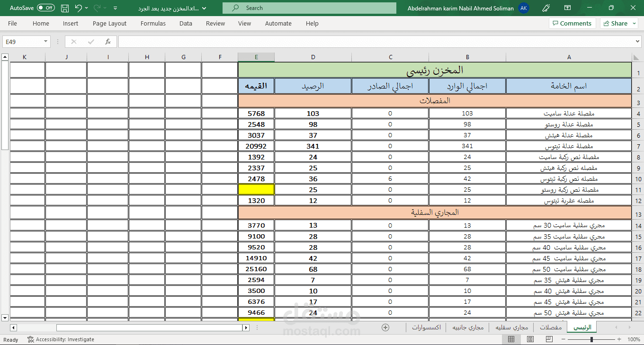Click the AK account avatar
This screenshot has width=644, height=345.
(x=523, y=8)
